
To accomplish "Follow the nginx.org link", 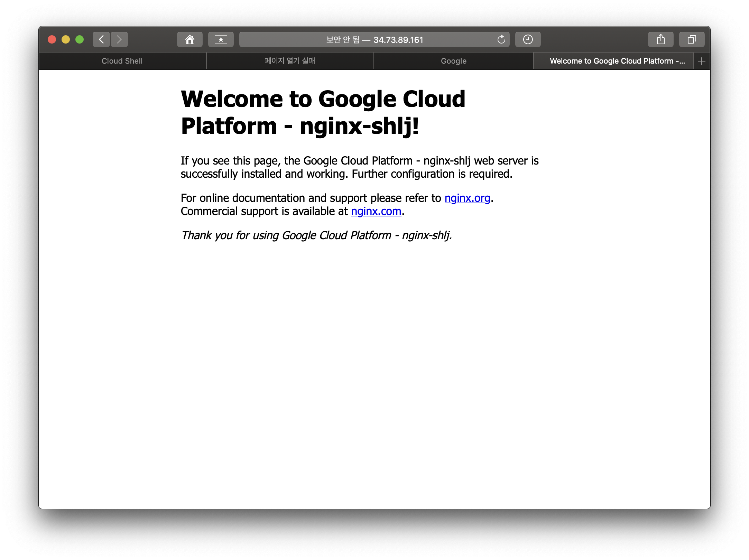I will [x=467, y=198].
